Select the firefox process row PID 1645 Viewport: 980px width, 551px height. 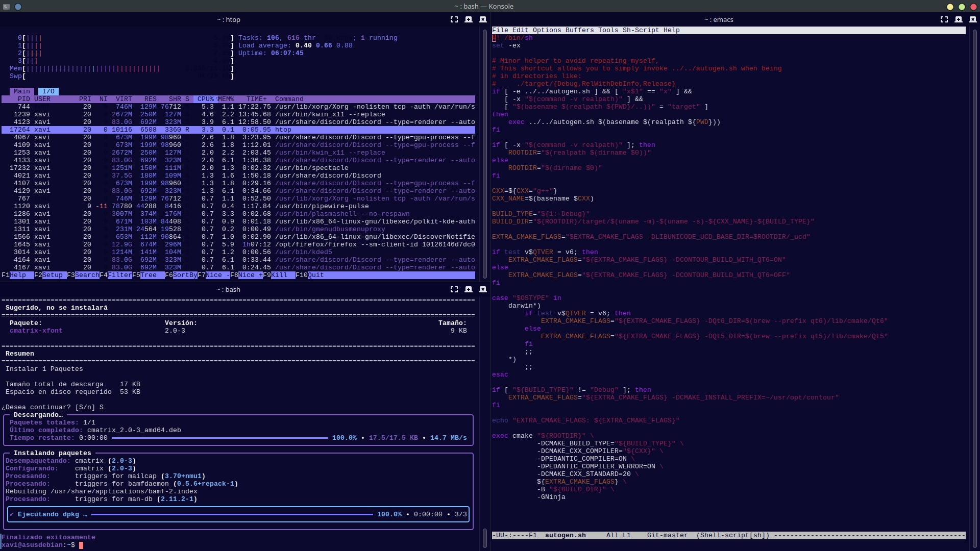point(238,244)
